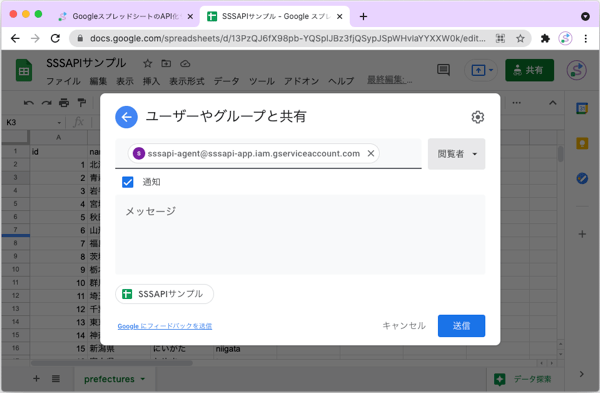
Task: Open the Sheets home logo
Action: pyautogui.click(x=24, y=70)
